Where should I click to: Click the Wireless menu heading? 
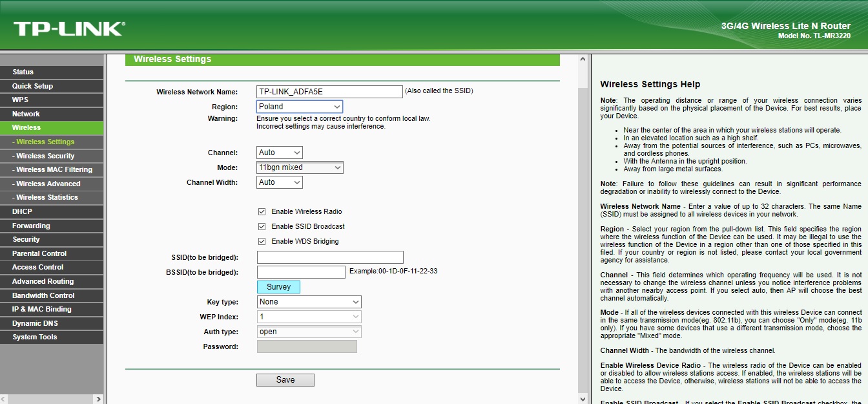tap(52, 127)
